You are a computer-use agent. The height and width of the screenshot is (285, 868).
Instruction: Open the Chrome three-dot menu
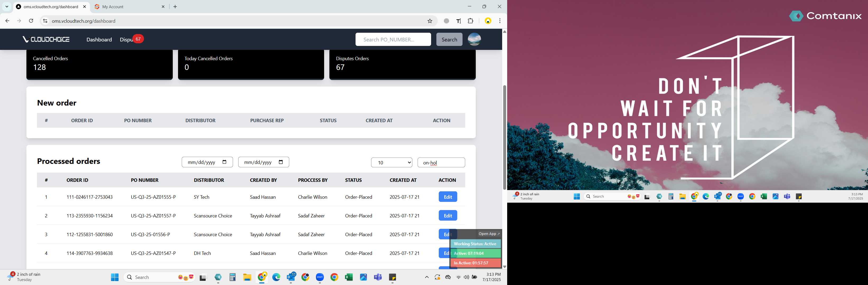[500, 21]
